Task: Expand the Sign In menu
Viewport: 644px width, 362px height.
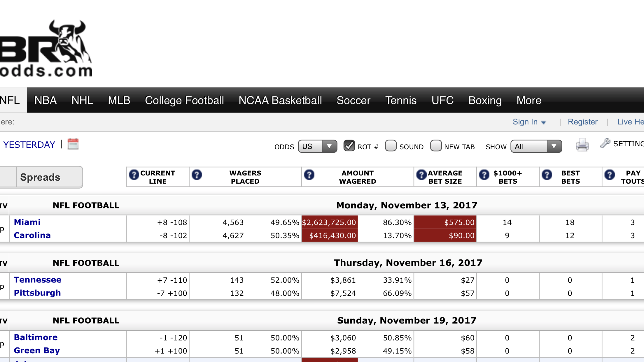Action: (529, 122)
